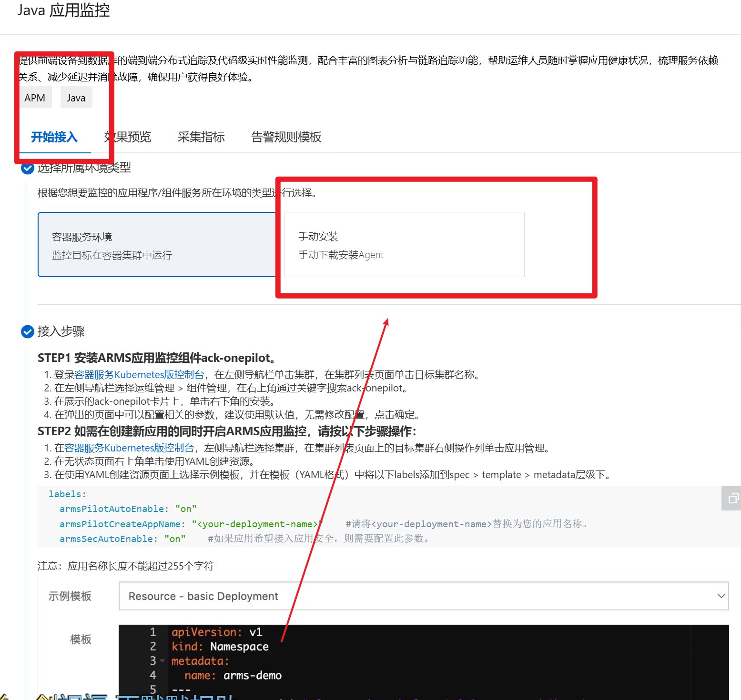This screenshot has height=700, width=741.
Task: Click the check icon beside 选择所属环境类型
Action: coord(28,168)
